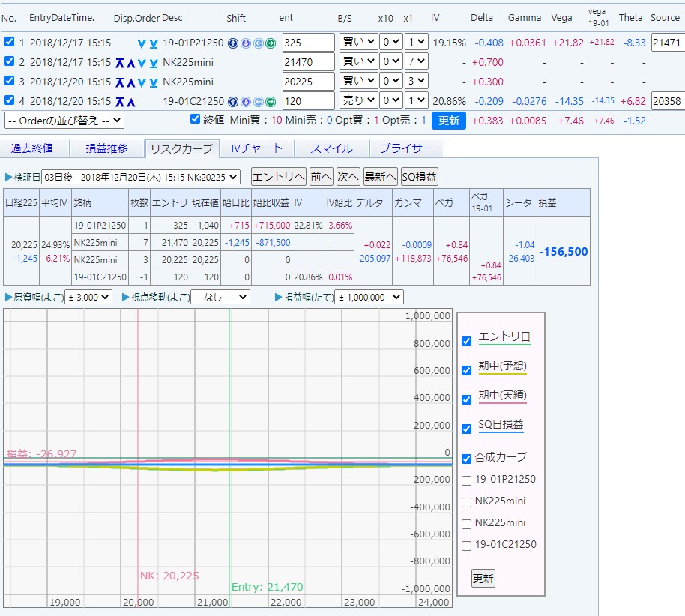Open プライサー tab
The width and height of the screenshot is (685, 616).
[x=407, y=148]
